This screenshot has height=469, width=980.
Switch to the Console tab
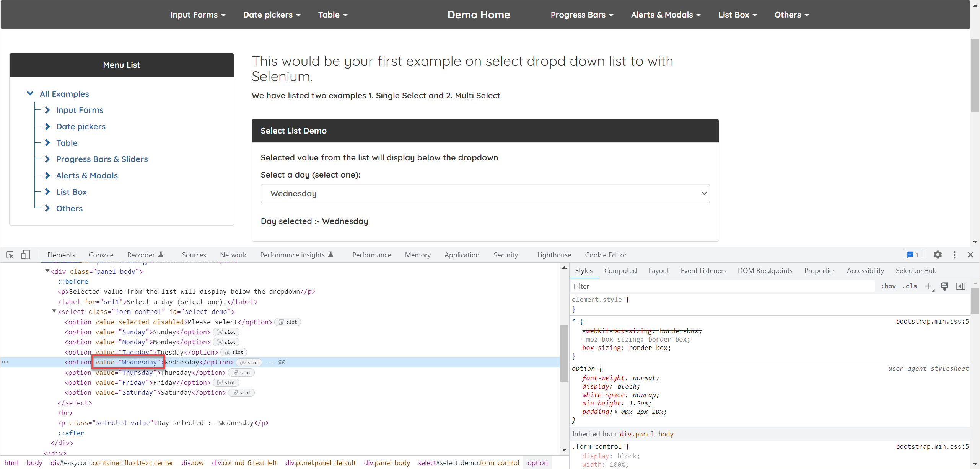coord(101,255)
